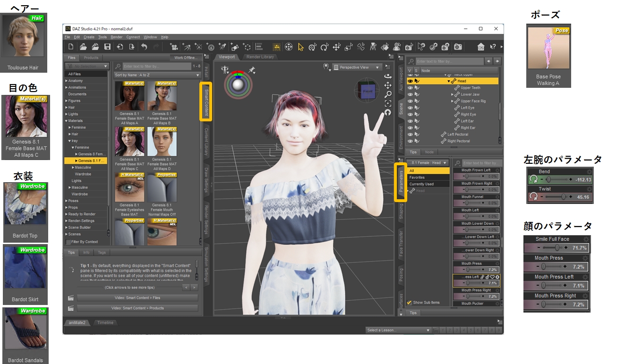This screenshot has width=625, height=364.
Task: Click the Render camera icon in toolbar
Action: click(458, 47)
